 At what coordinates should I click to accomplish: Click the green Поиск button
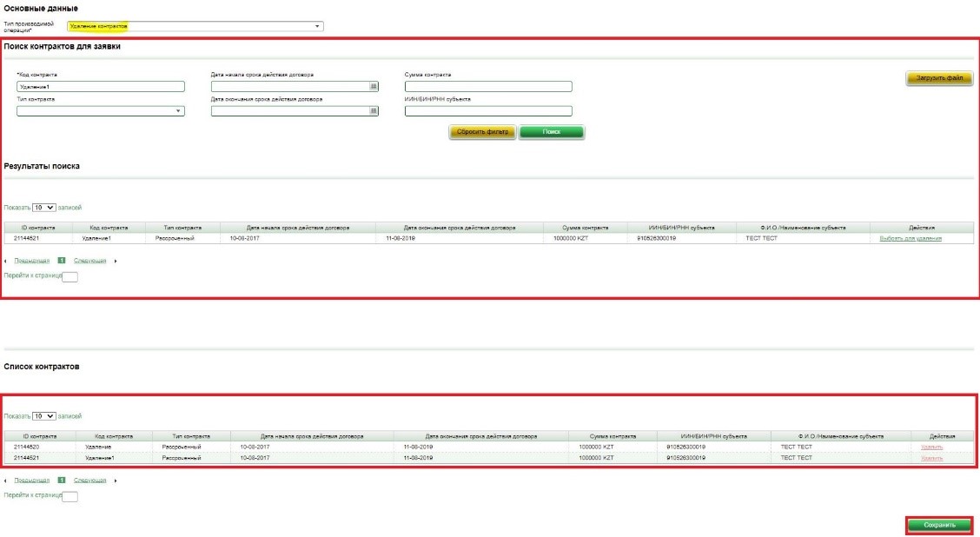pyautogui.click(x=552, y=132)
